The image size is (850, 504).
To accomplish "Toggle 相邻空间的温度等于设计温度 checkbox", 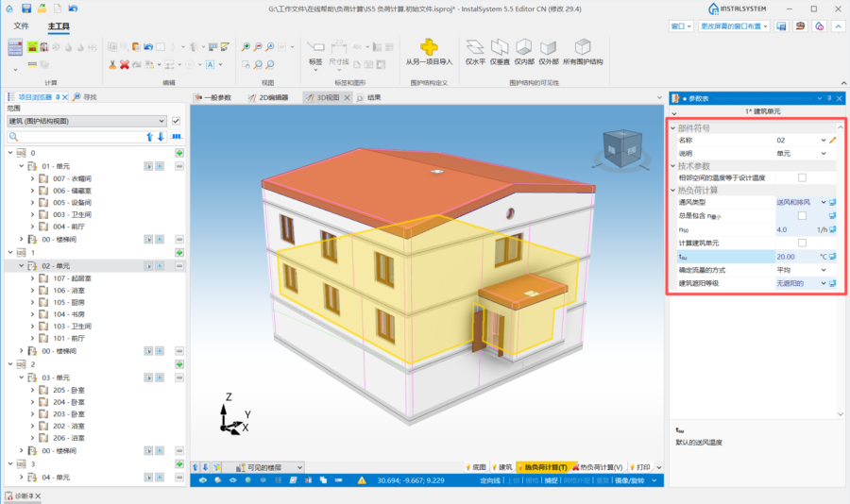I will coord(802,177).
